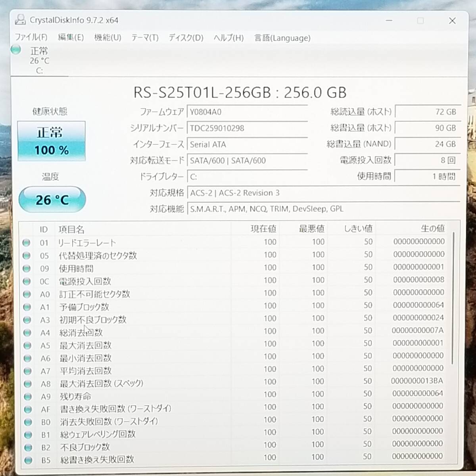Click status dot for 01 リードエラーレート
Screen dimensions: 476x476
[27, 243]
